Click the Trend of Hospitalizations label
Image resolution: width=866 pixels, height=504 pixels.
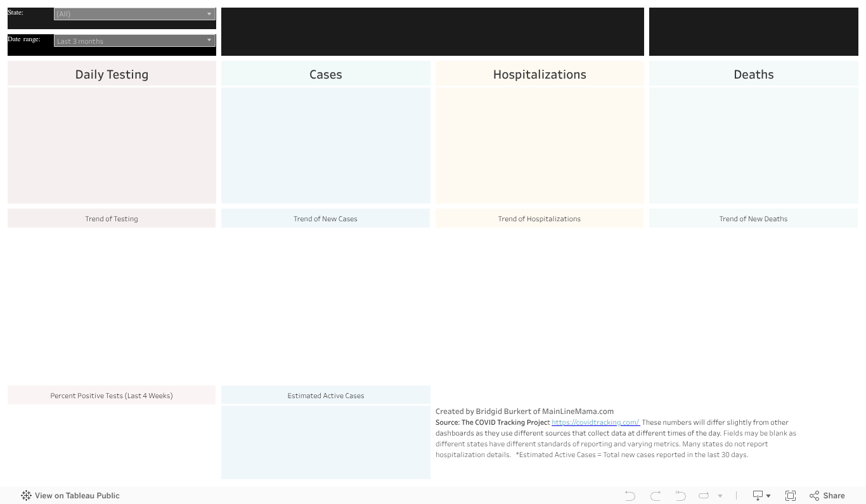point(540,219)
